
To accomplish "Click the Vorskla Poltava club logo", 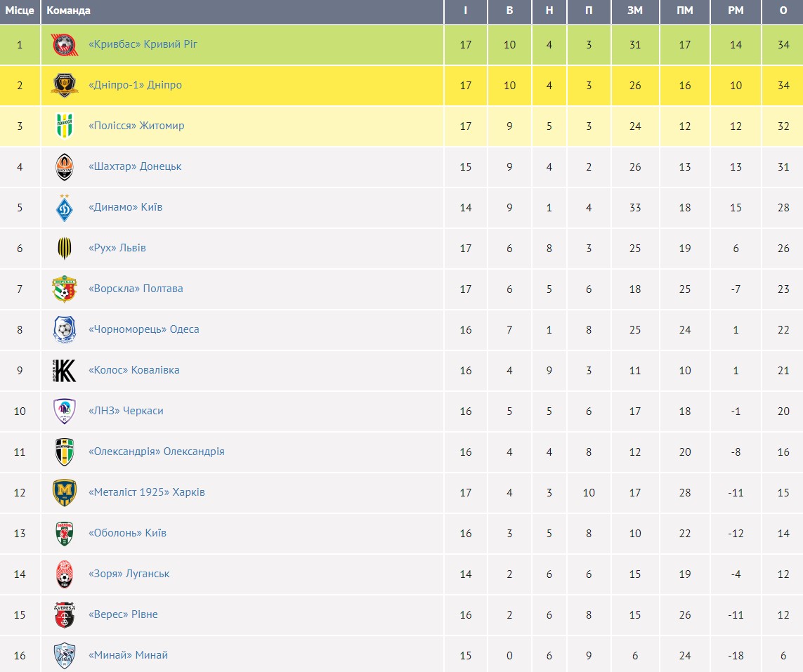I will pyautogui.click(x=65, y=289).
